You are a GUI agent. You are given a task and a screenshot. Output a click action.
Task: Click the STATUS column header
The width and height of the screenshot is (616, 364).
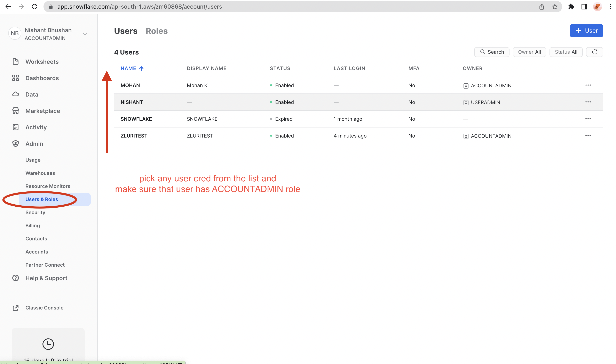(x=280, y=68)
